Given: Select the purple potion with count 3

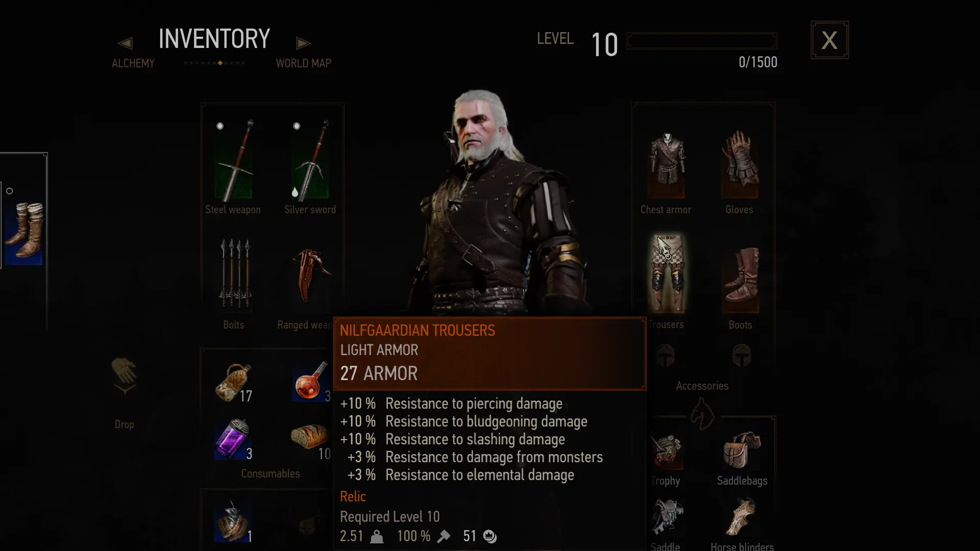Looking at the screenshot, I should [232, 439].
